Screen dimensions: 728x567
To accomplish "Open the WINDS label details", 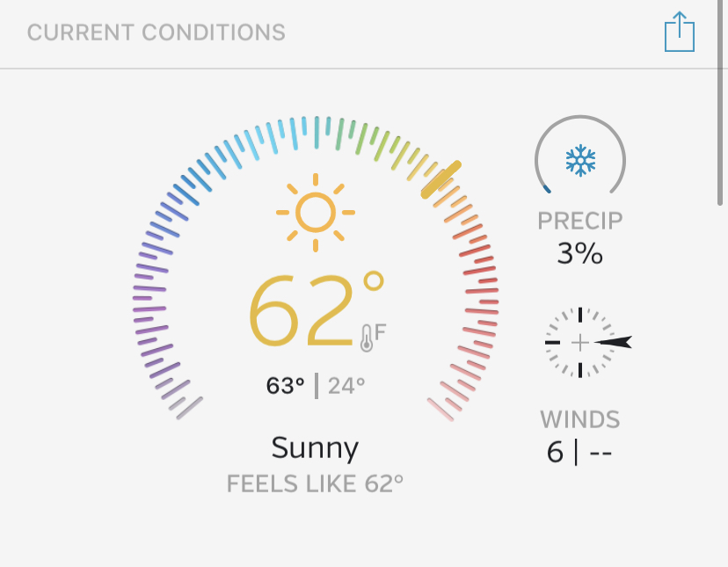I will click(x=580, y=419).
